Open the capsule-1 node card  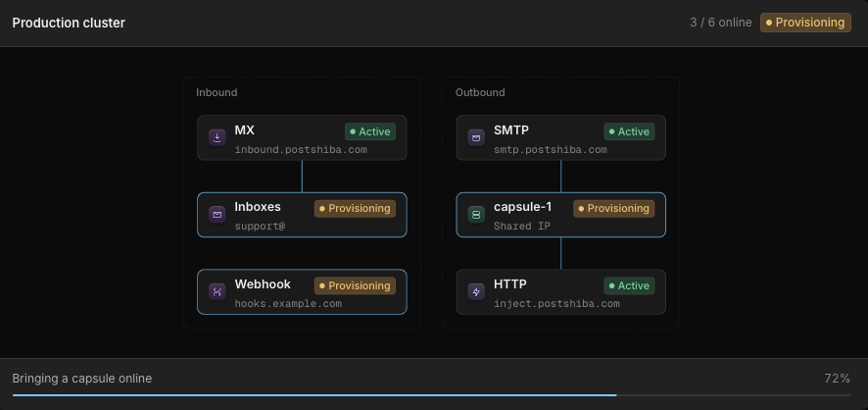(560, 215)
